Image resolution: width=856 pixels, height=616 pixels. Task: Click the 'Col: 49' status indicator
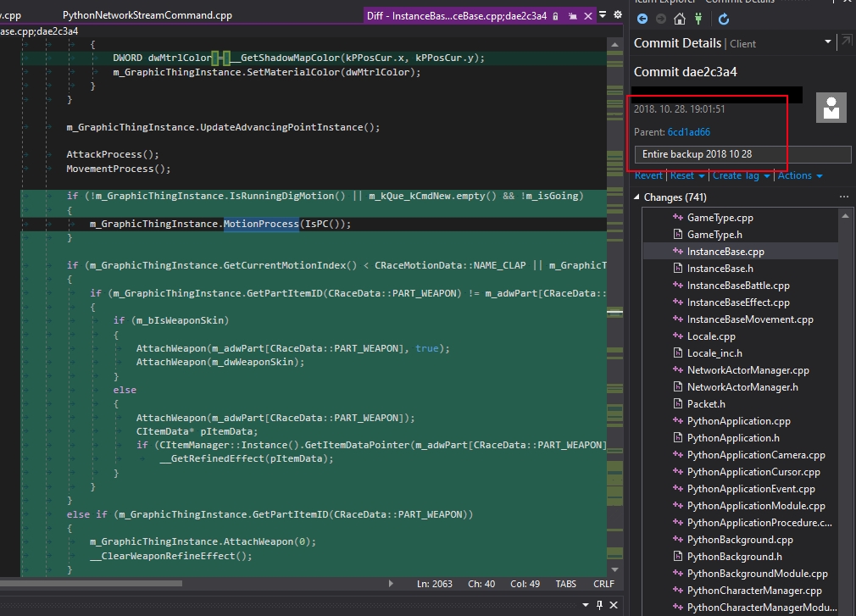pos(525,584)
